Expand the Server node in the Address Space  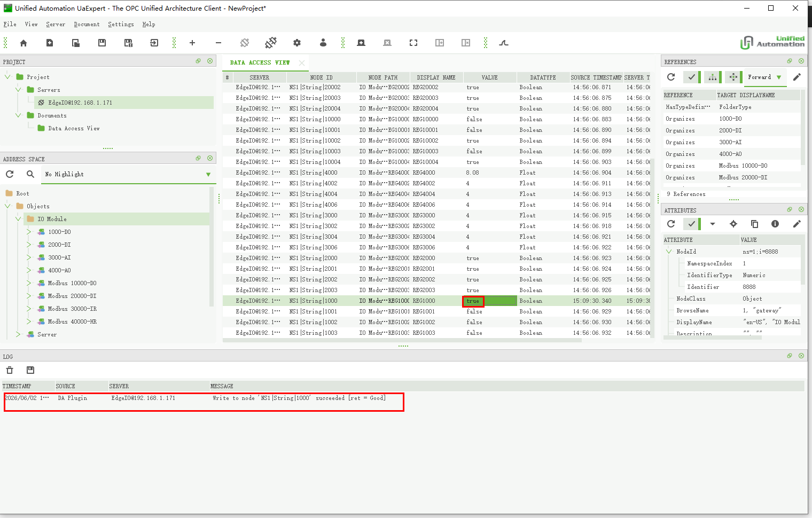click(18, 334)
